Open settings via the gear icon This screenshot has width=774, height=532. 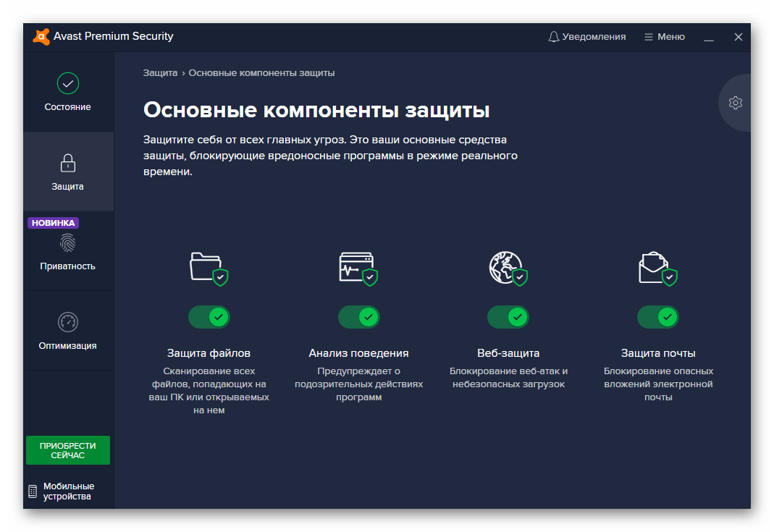pos(736,103)
